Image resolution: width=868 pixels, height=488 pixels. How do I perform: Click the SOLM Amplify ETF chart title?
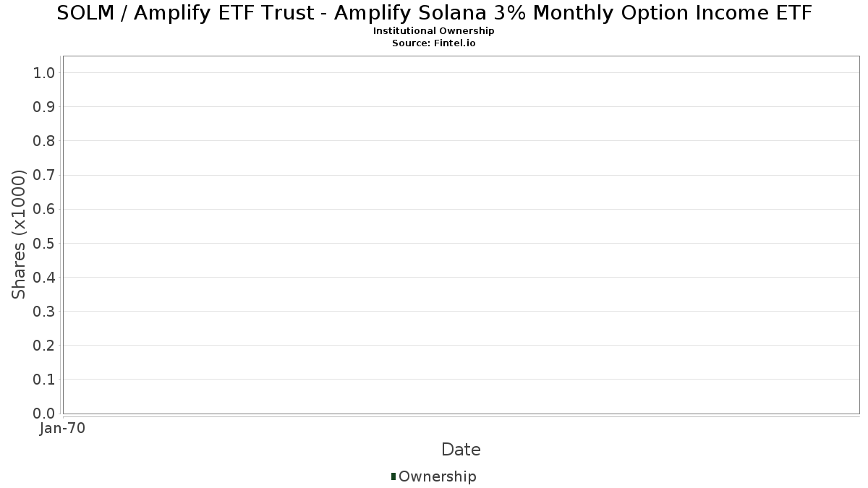tap(434, 13)
